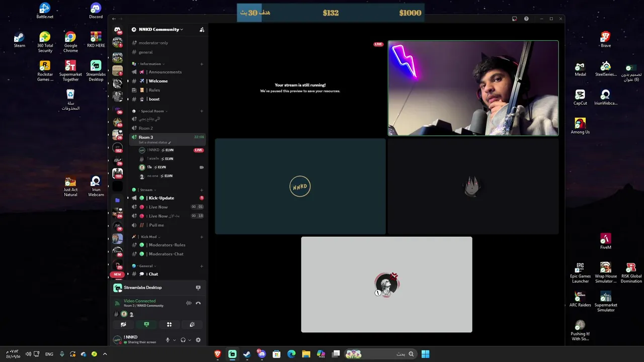The height and width of the screenshot is (362, 644).
Task: Select the light gray participant tile
Action: click(387, 285)
